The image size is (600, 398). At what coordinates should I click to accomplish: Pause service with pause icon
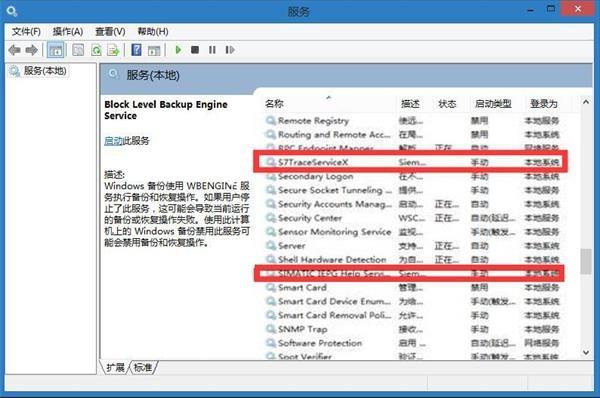coord(212,50)
